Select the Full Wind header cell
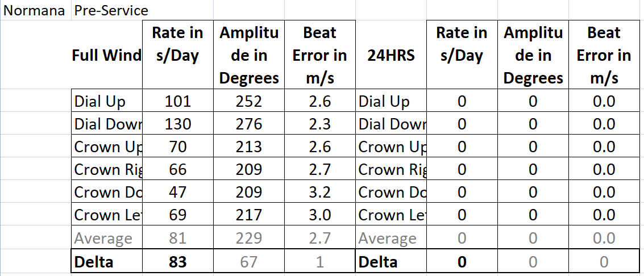This screenshot has width=644, height=276. point(106,56)
